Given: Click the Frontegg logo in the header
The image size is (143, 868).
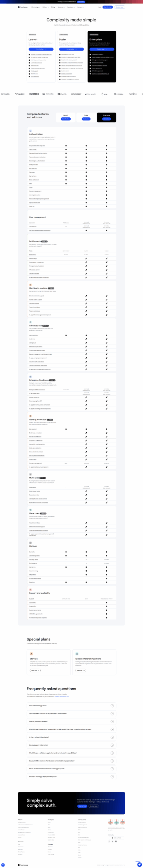Looking at the screenshot, I should (23, 7).
